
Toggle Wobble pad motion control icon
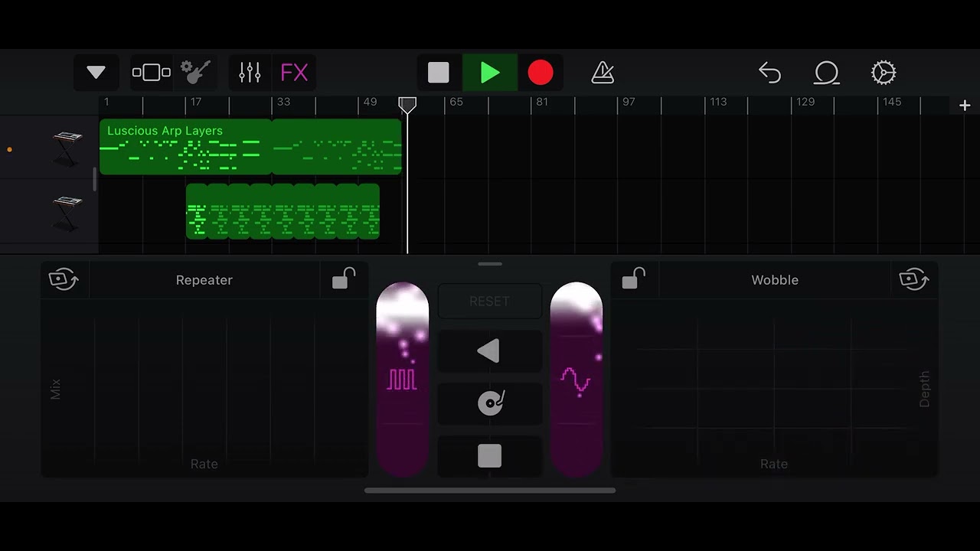tap(915, 279)
